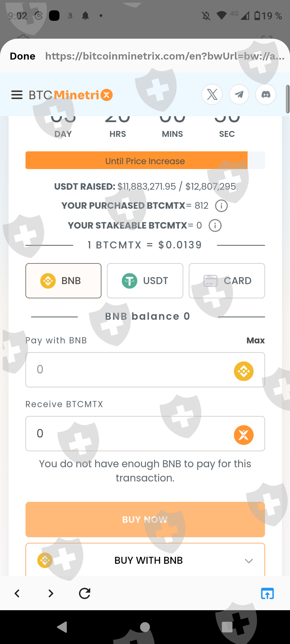Reload the page with refresh icon
290x644 pixels.
pyautogui.click(x=85, y=593)
